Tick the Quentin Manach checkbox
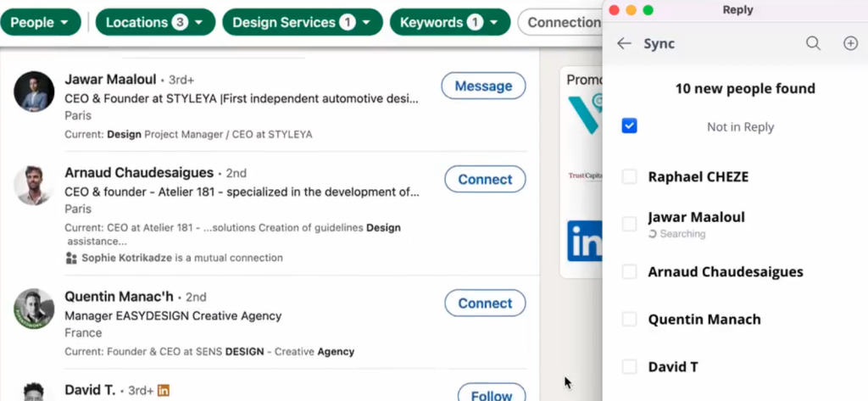This screenshot has width=868, height=401. click(629, 320)
